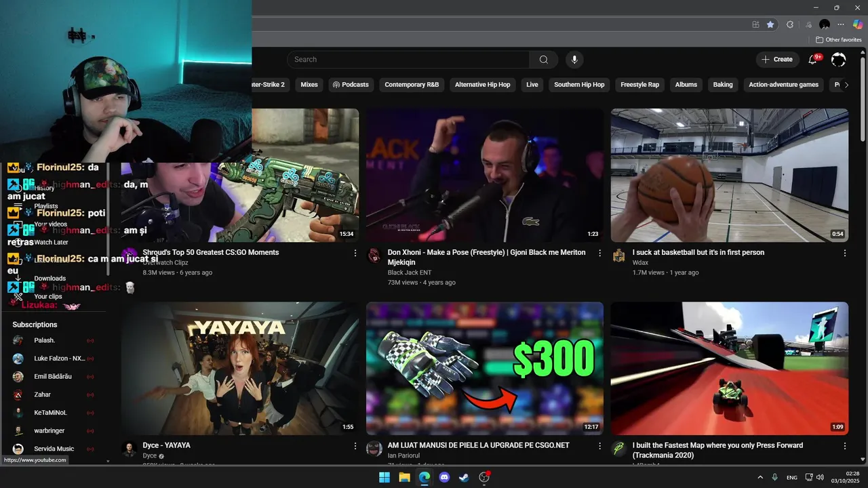Open the I suck at basketball title
The width and height of the screenshot is (868, 488).
point(698,252)
